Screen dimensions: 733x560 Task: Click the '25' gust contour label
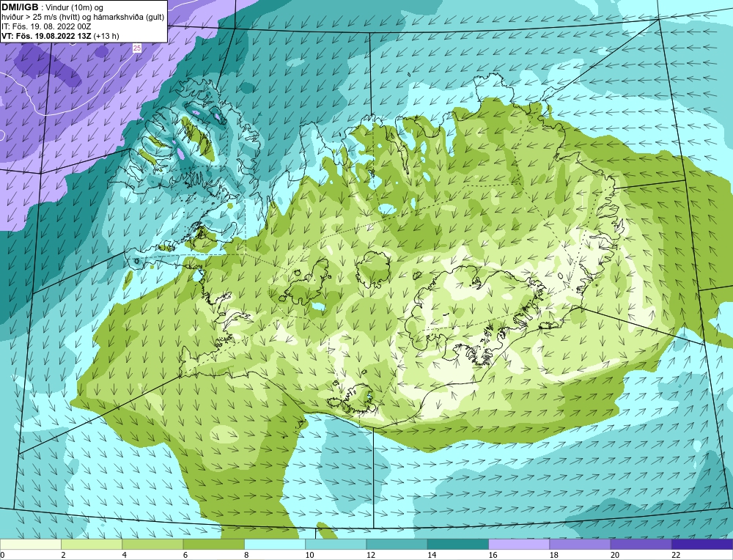[x=136, y=48]
